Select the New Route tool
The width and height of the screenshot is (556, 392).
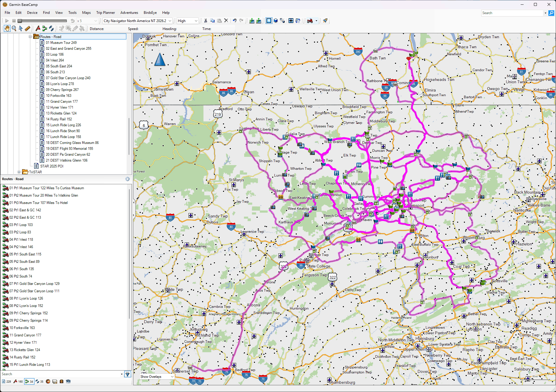45,29
